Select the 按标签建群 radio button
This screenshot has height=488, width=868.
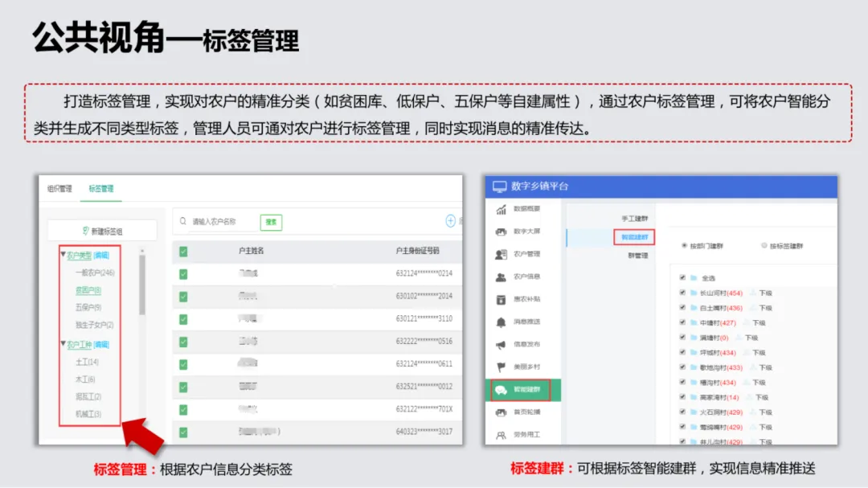coord(764,245)
